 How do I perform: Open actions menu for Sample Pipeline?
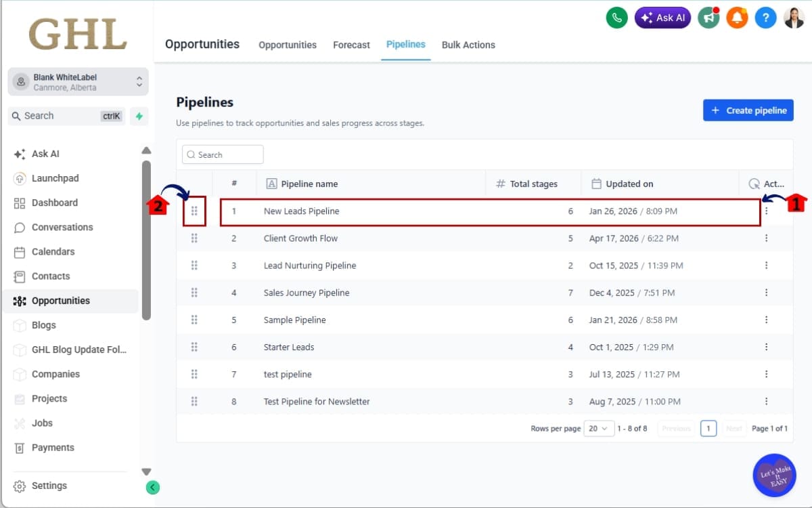click(766, 320)
